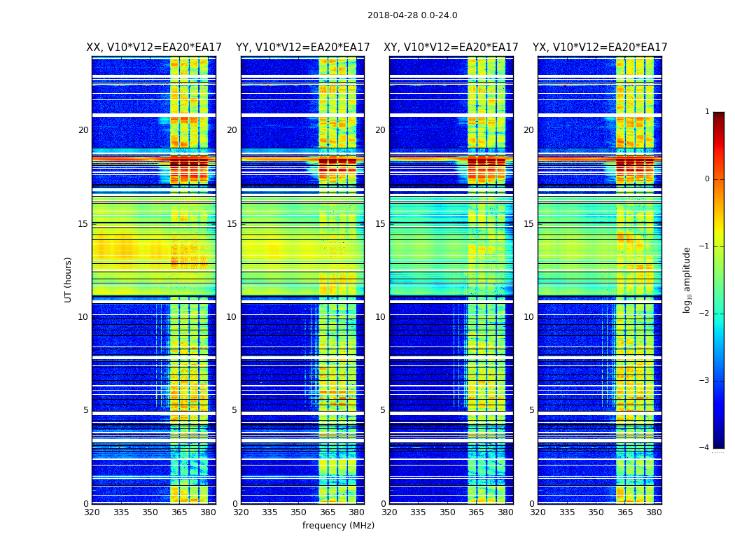Select the XX panel title text

point(154,48)
